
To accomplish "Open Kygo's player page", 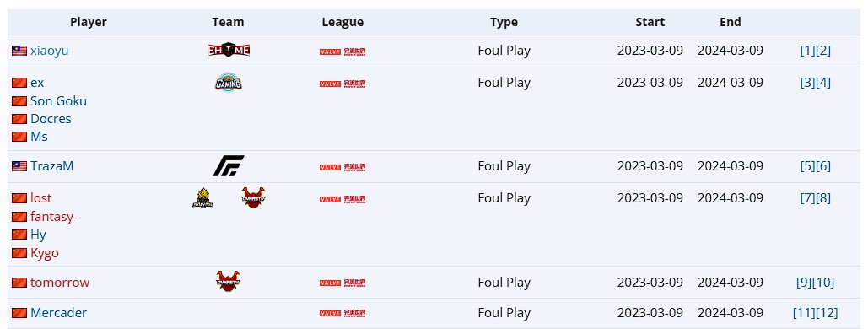I will [x=44, y=253].
